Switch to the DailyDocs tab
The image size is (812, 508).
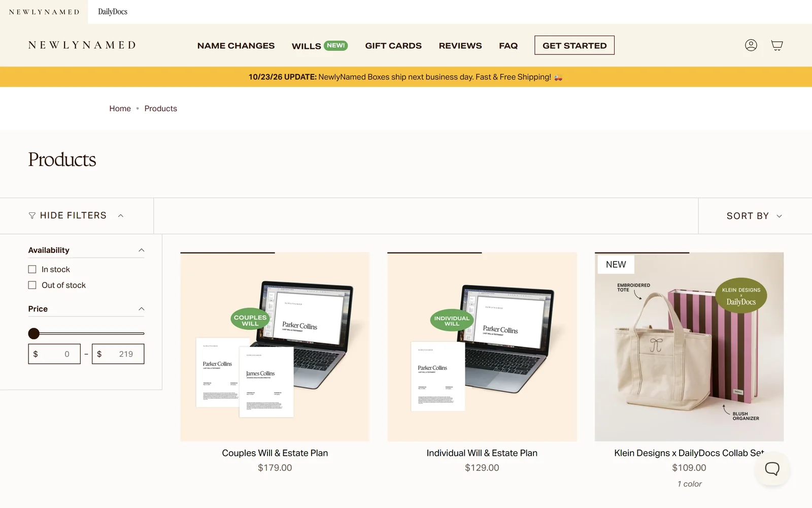[x=113, y=12]
